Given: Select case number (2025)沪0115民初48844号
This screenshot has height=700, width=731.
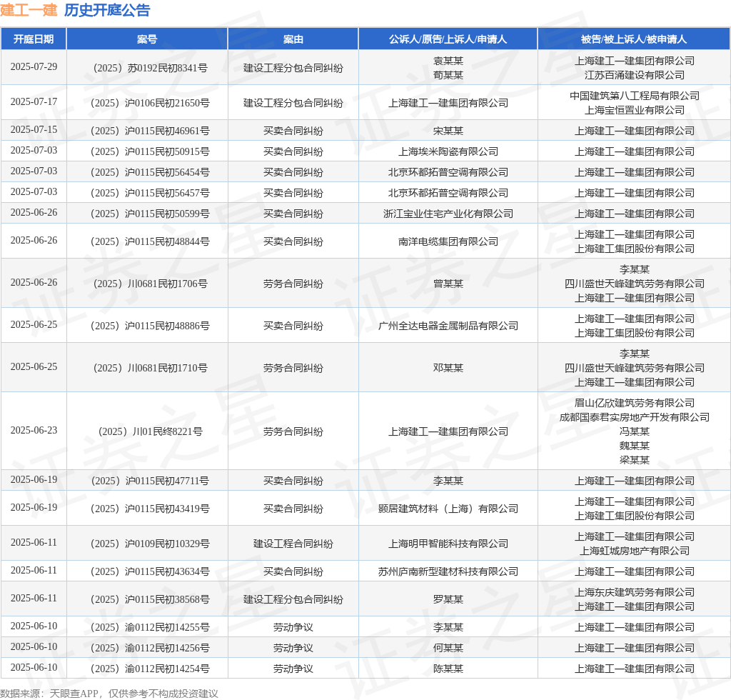Looking at the screenshot, I should coord(150,241).
